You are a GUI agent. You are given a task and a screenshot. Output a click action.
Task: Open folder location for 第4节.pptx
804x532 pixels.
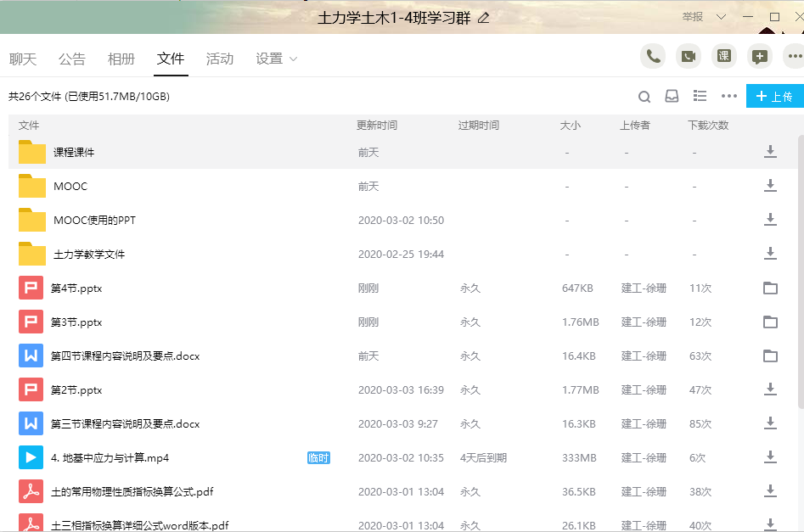[770, 288]
